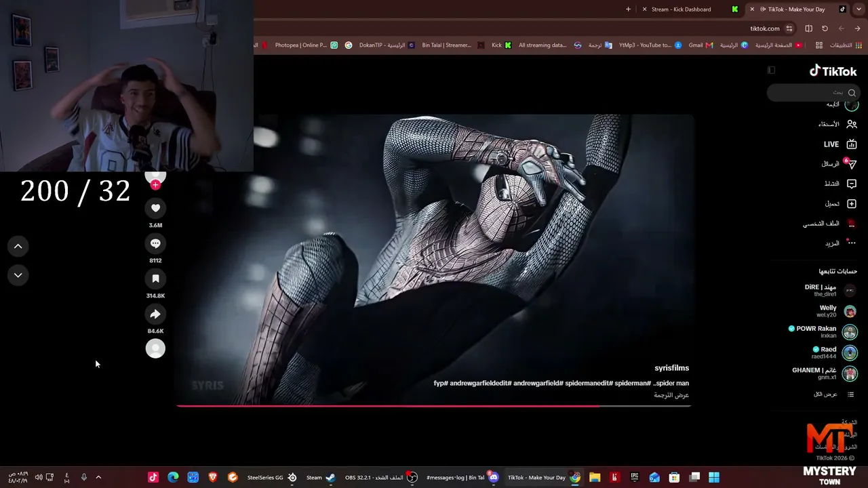The width and height of the screenshot is (868, 488).
Task: Open Gmail bookmark
Action: [x=701, y=45]
